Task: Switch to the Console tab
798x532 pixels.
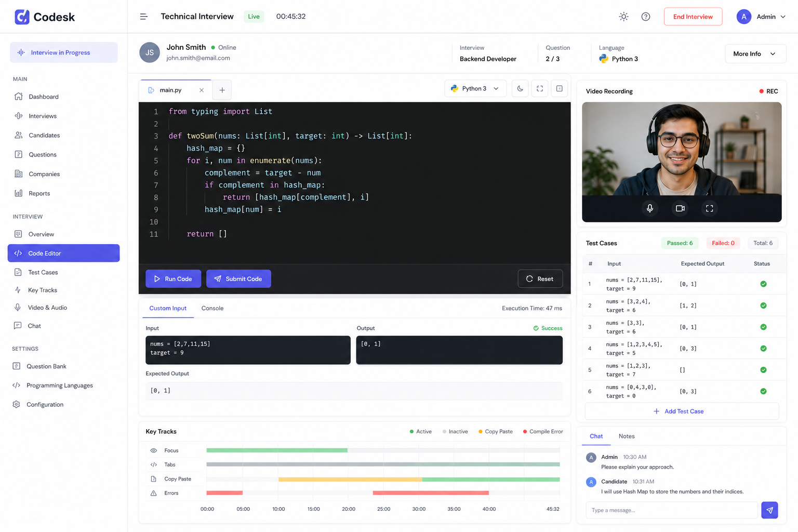Action: [x=212, y=308]
